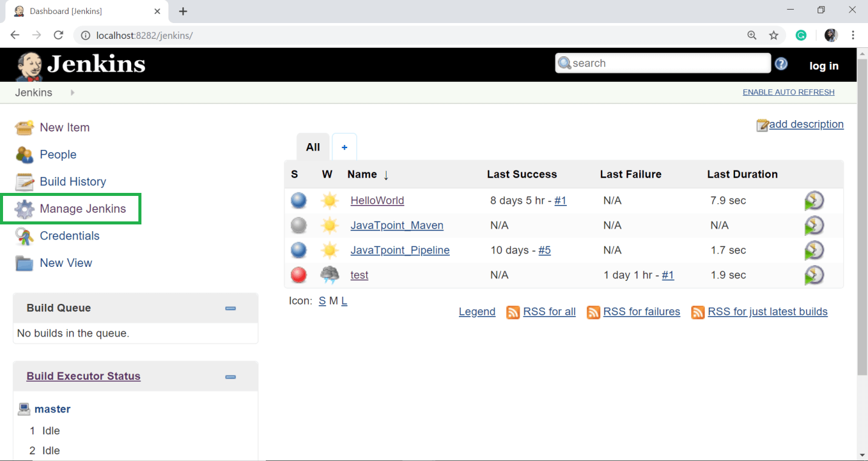The image size is (868, 461).
Task: Switch icon size to L
Action: [344, 301]
